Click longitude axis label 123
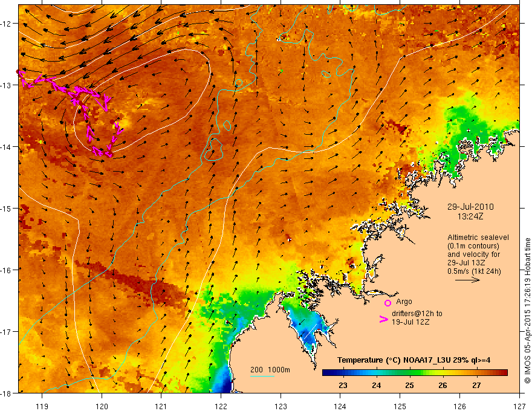This screenshot has width=532, height=411. 281,406
